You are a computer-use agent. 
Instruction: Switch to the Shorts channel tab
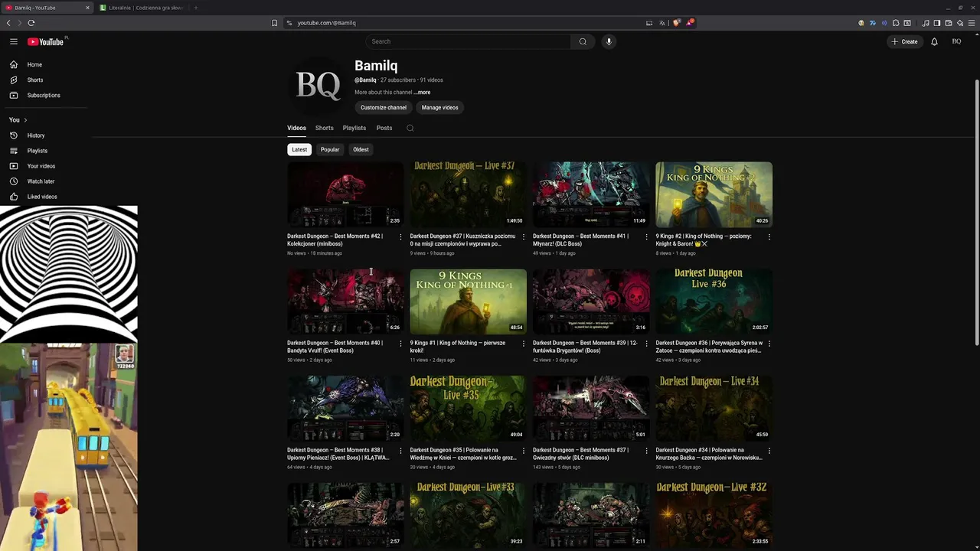[x=324, y=128]
